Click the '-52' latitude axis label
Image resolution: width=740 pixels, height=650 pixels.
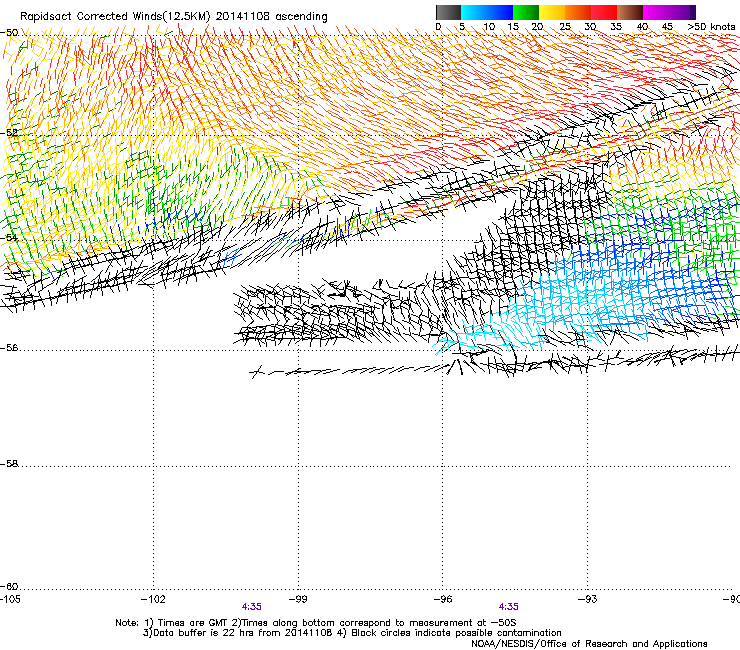tap(9, 133)
